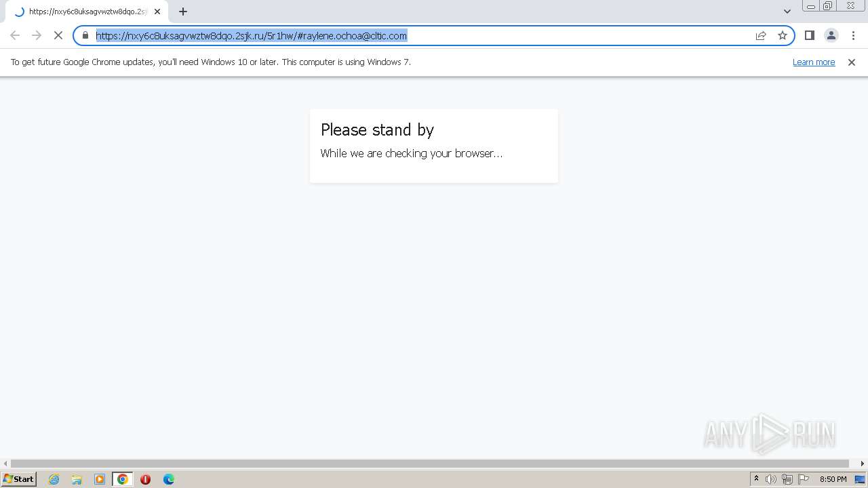Open Windows Media Player taskbar icon
This screenshot has height=488, width=868.
(x=100, y=479)
